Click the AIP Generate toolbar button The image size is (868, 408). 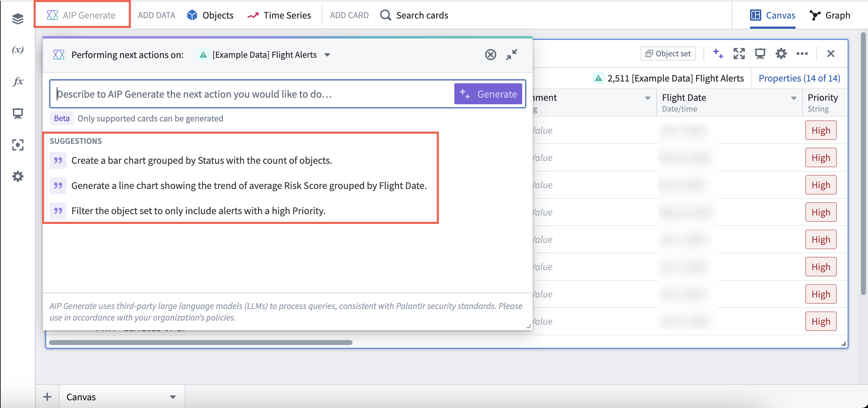coord(82,15)
